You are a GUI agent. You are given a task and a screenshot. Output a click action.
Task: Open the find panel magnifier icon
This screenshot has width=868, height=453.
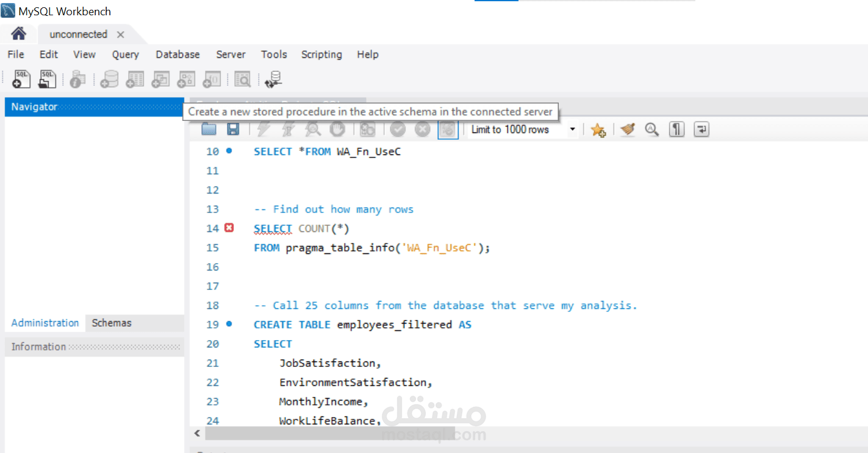click(652, 129)
